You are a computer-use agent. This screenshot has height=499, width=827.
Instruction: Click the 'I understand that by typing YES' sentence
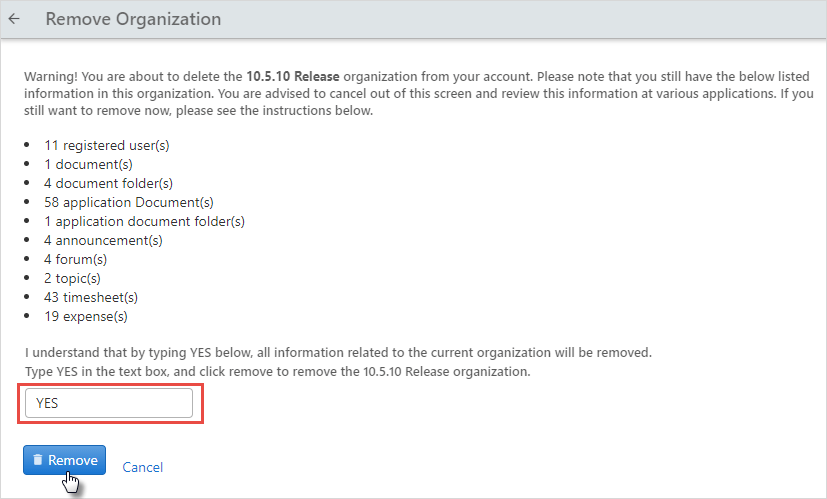[338, 352]
